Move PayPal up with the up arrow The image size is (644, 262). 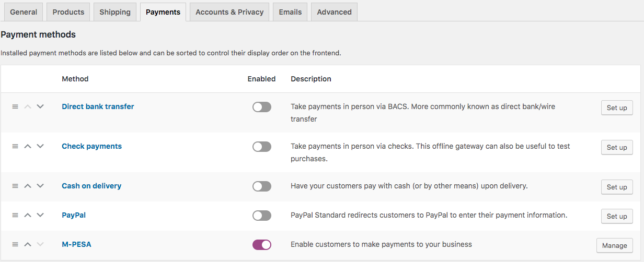tap(28, 215)
